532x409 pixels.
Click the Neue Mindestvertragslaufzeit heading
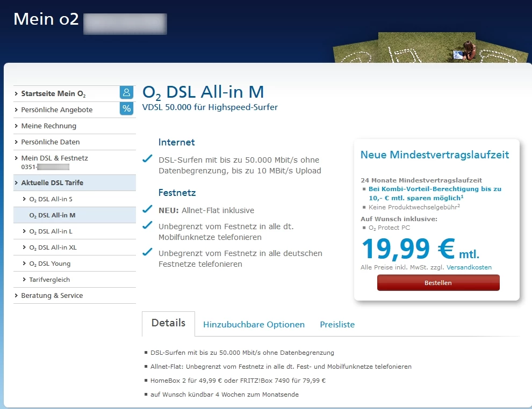[x=435, y=155]
